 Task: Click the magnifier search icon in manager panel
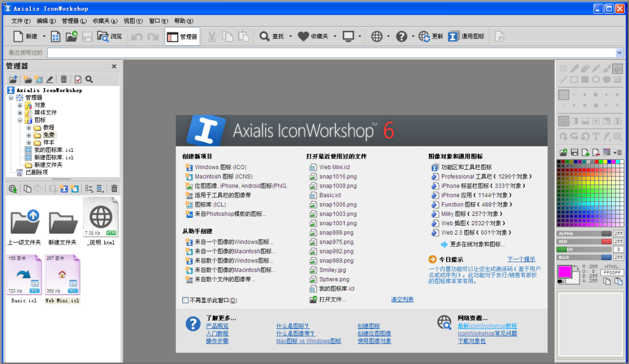tap(89, 79)
